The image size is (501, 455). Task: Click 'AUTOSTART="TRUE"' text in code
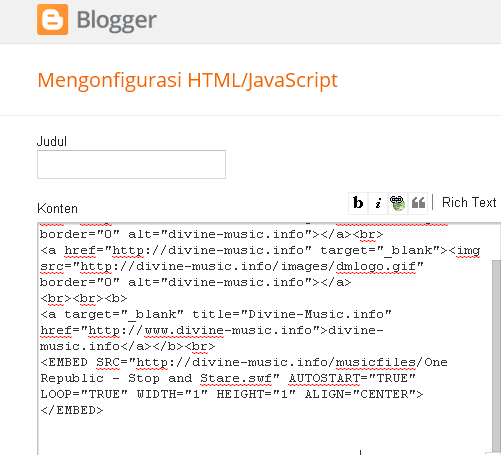pyautogui.click(x=352, y=378)
